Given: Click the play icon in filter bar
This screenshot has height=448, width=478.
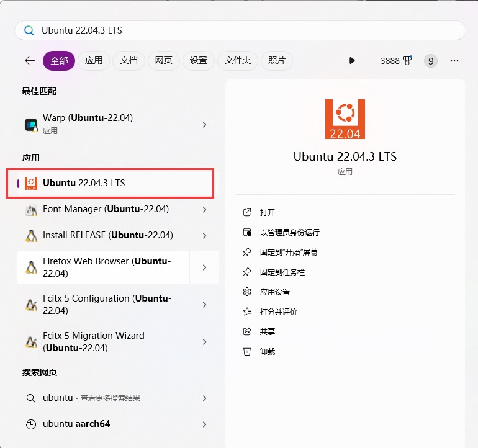Looking at the screenshot, I should click(352, 60).
